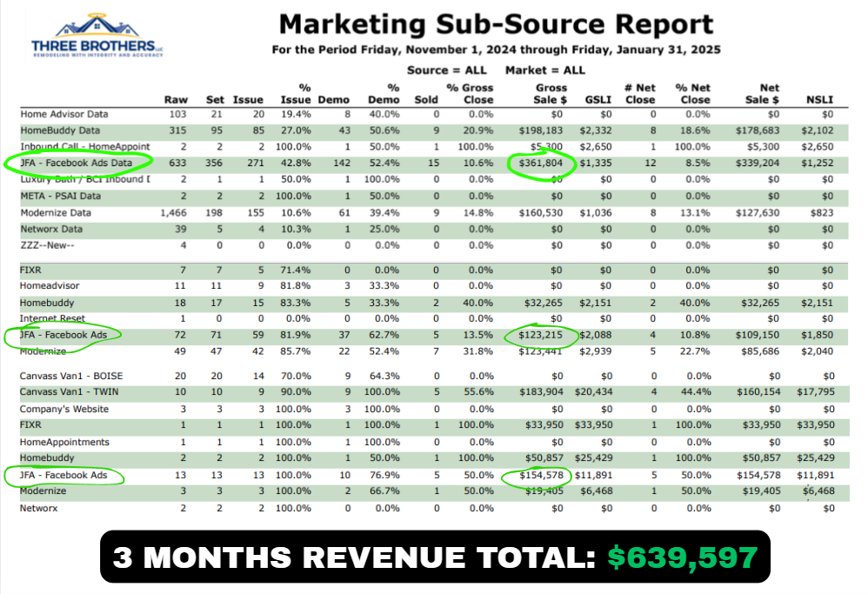Select the META - PSAI Data row label
The height and width of the screenshot is (594, 868).
pyautogui.click(x=61, y=196)
